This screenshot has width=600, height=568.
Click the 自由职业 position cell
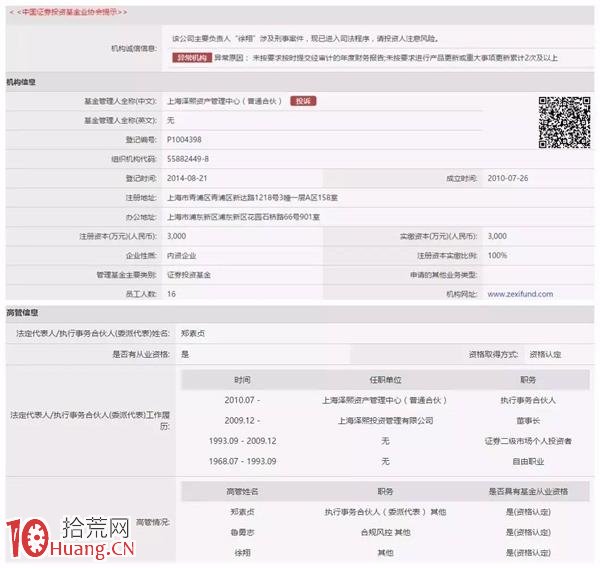point(528,461)
